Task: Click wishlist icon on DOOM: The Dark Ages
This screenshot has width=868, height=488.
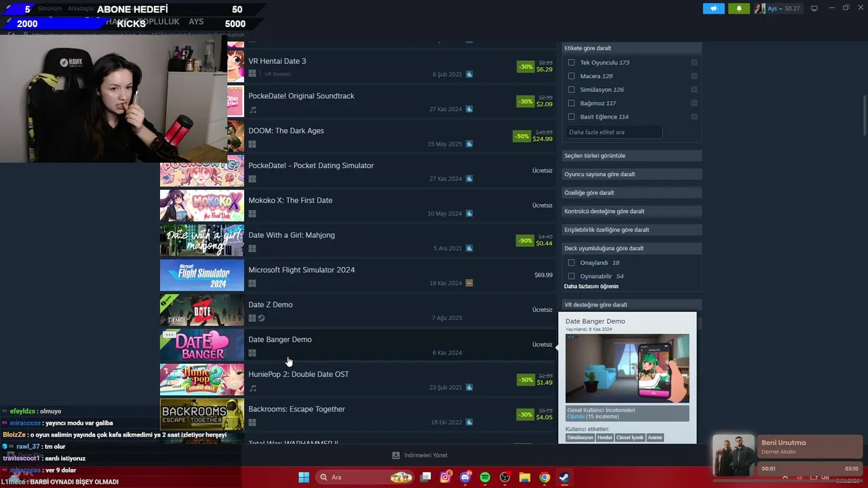Action: (469, 144)
